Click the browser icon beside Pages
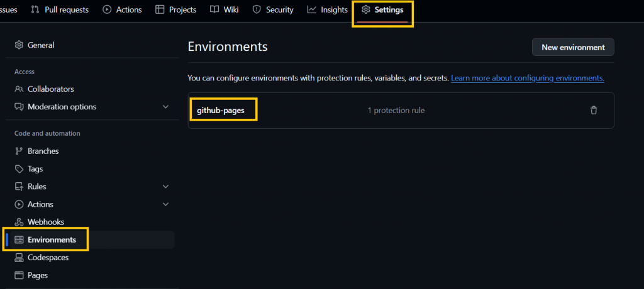This screenshot has width=644, height=289. [19, 275]
